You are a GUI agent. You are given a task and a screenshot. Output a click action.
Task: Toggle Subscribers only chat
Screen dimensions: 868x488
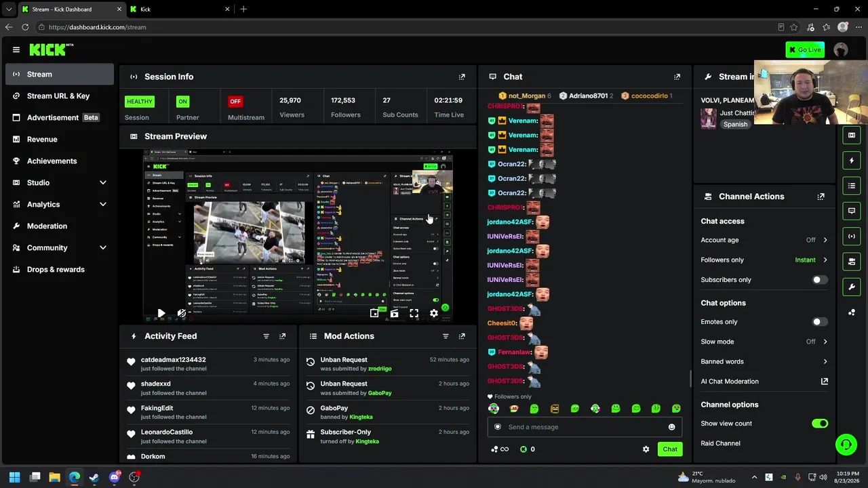tap(820, 280)
